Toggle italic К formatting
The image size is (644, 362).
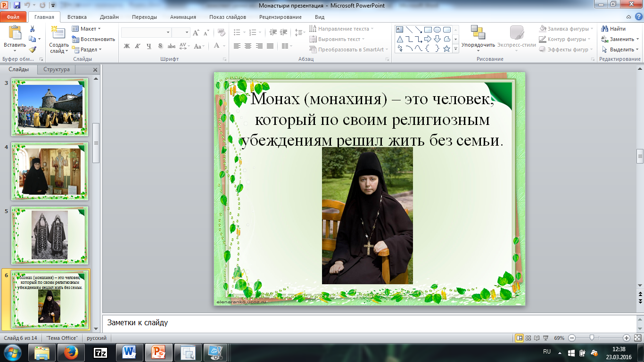tap(138, 46)
